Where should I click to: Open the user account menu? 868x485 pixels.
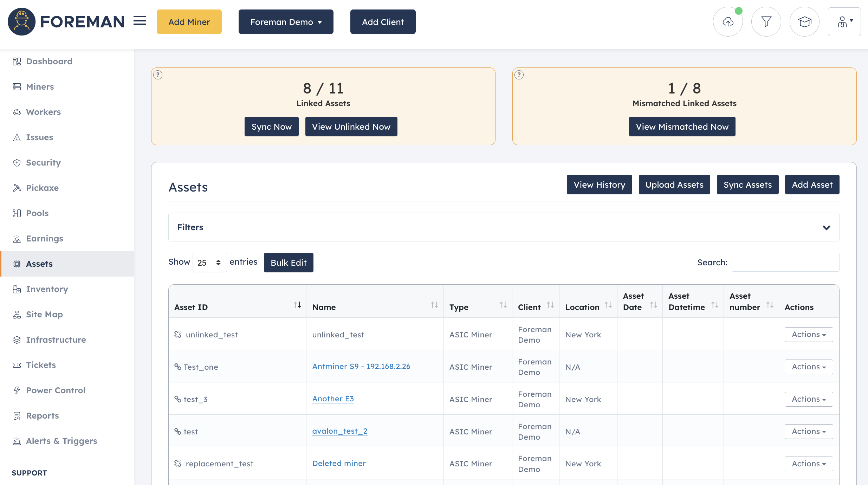pos(844,22)
